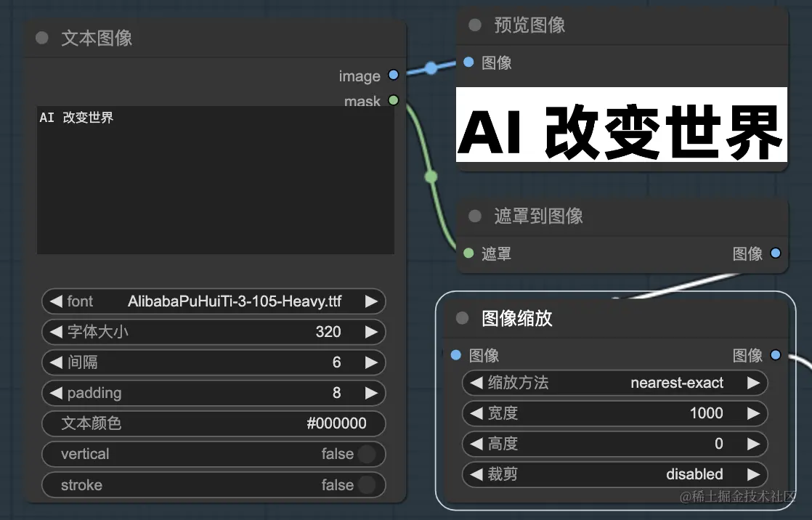Viewport: 812px width, 520px height.
Task: Click the 图像缩放 node title
Action: [x=517, y=318]
